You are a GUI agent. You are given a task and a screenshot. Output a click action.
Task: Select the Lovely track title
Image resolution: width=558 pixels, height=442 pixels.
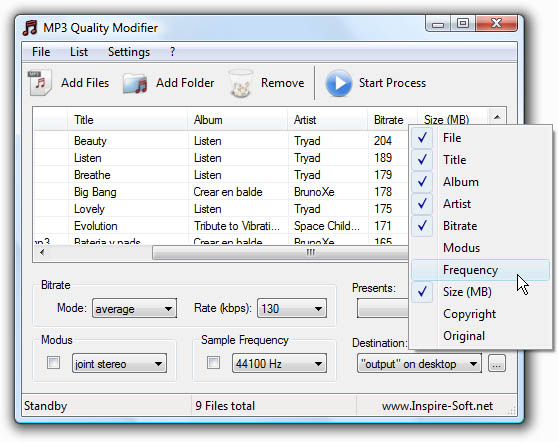click(x=89, y=209)
